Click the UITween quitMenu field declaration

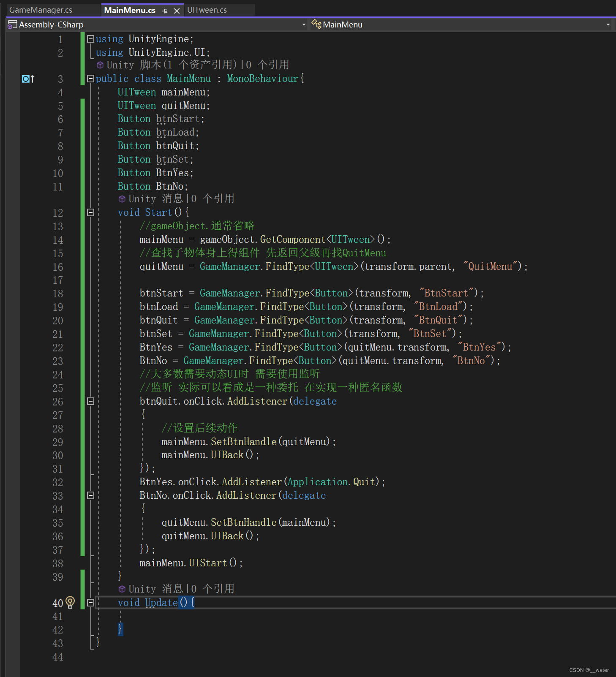(164, 106)
